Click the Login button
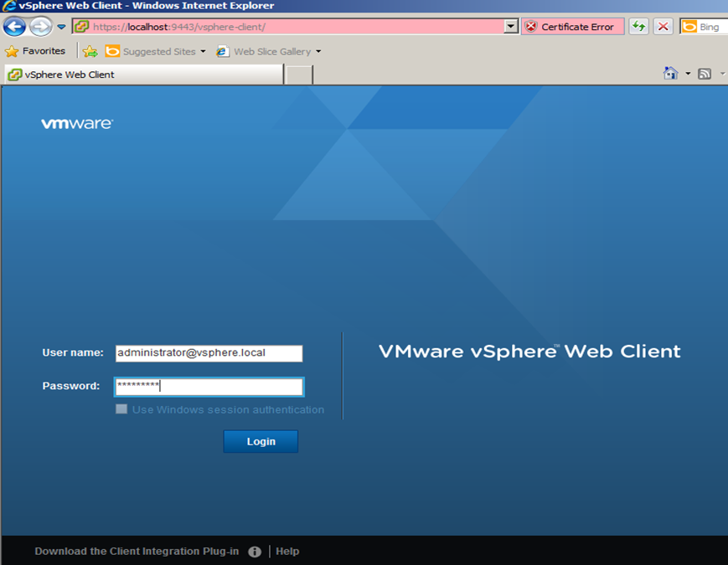The height and width of the screenshot is (565, 728). (261, 441)
